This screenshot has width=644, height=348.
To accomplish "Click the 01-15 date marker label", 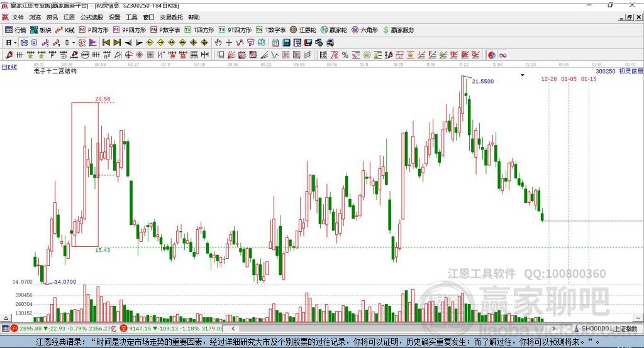I will pos(589,79).
